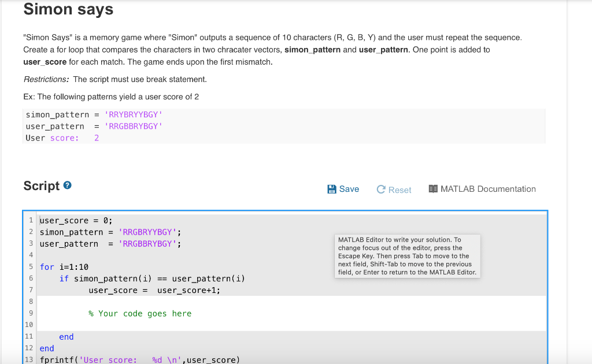This screenshot has width=592, height=364.
Task: Click the 'Script' section heading
Action: coord(42,186)
